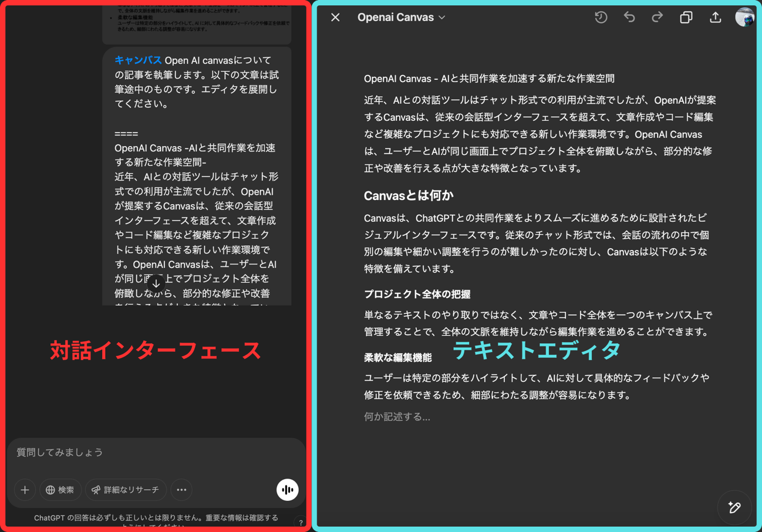Click the question mark help button
Viewport: 762px width, 532px height.
tap(301, 523)
